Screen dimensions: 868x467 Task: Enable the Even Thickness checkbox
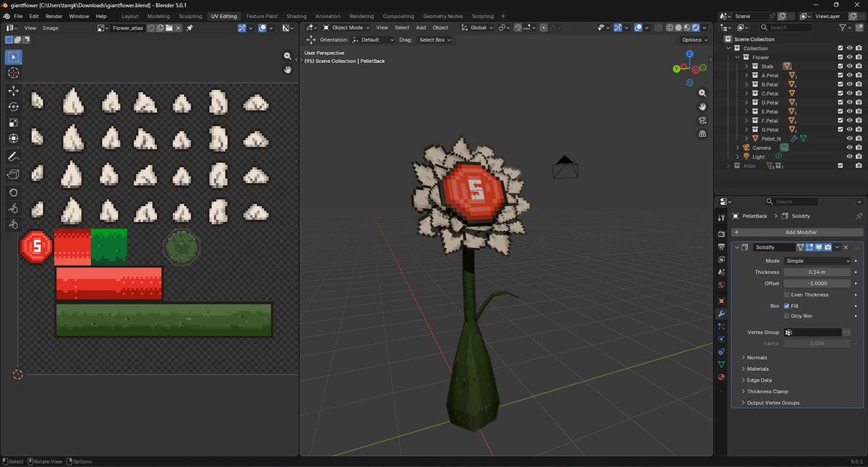[x=786, y=295]
